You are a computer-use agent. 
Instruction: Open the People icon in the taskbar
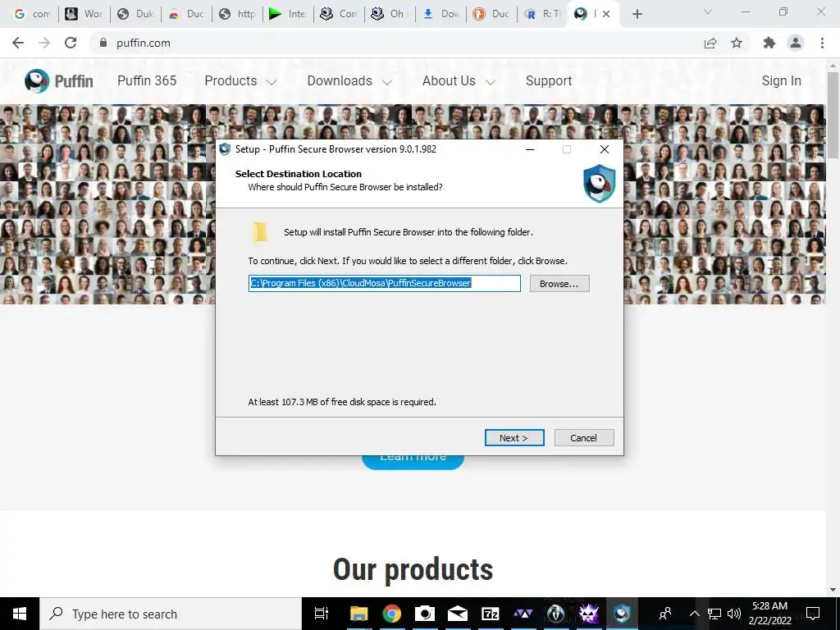tap(665, 614)
